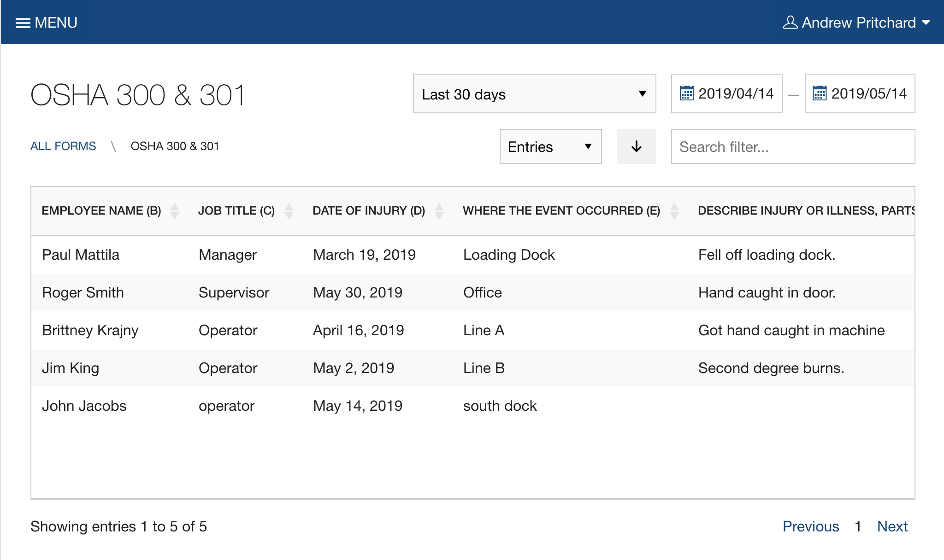Image resolution: width=944 pixels, height=560 pixels.
Task: Sort by Employee Name (B) arrows
Action: tap(175, 211)
